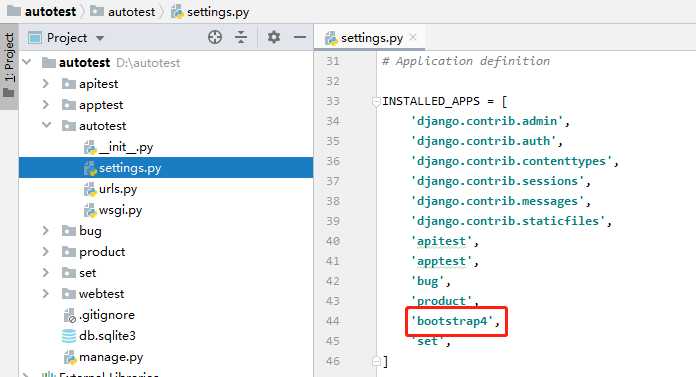
Task: Click 'django.contrib.messages' string
Action: 498,201
